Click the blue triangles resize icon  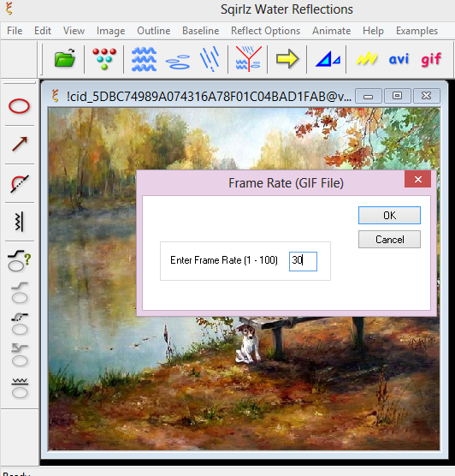(x=328, y=59)
